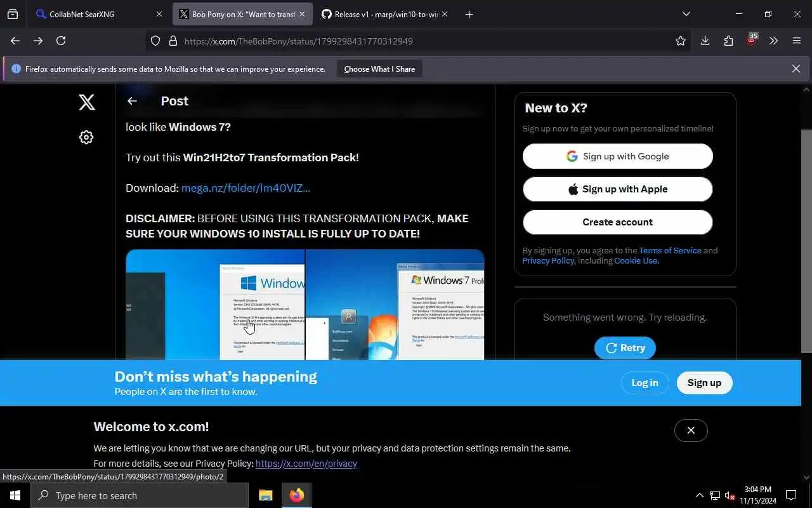Click Choose What I Share button
The width and height of the screenshot is (812, 508).
tap(379, 69)
